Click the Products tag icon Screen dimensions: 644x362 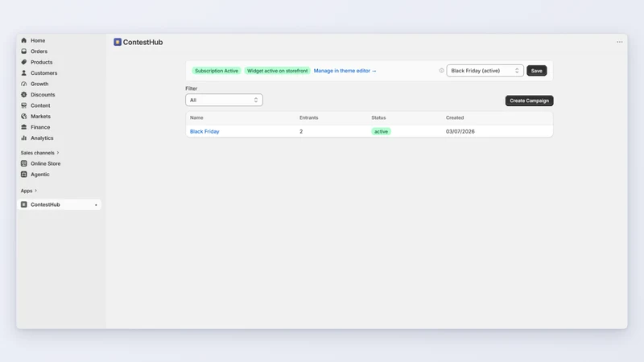click(x=24, y=62)
